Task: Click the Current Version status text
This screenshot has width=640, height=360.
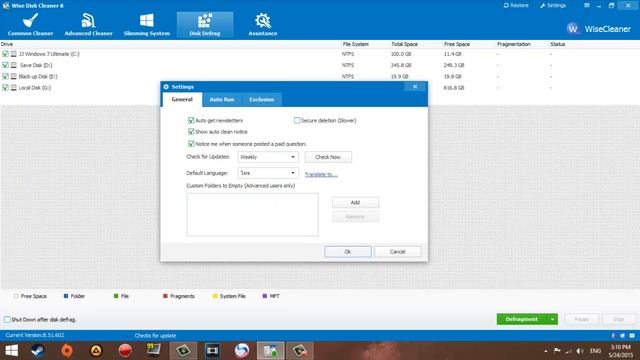Action: pos(35,335)
